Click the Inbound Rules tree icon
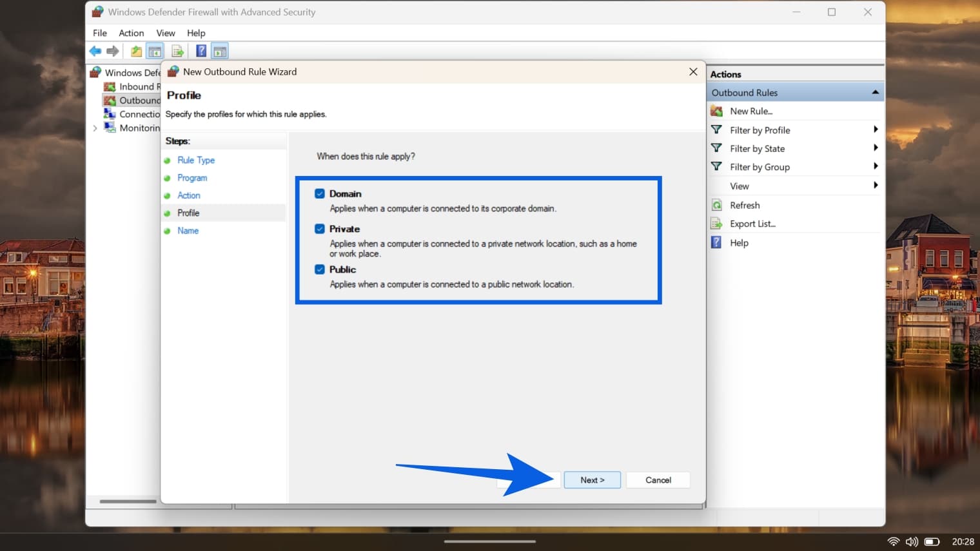This screenshot has width=980, height=551. coord(110,86)
